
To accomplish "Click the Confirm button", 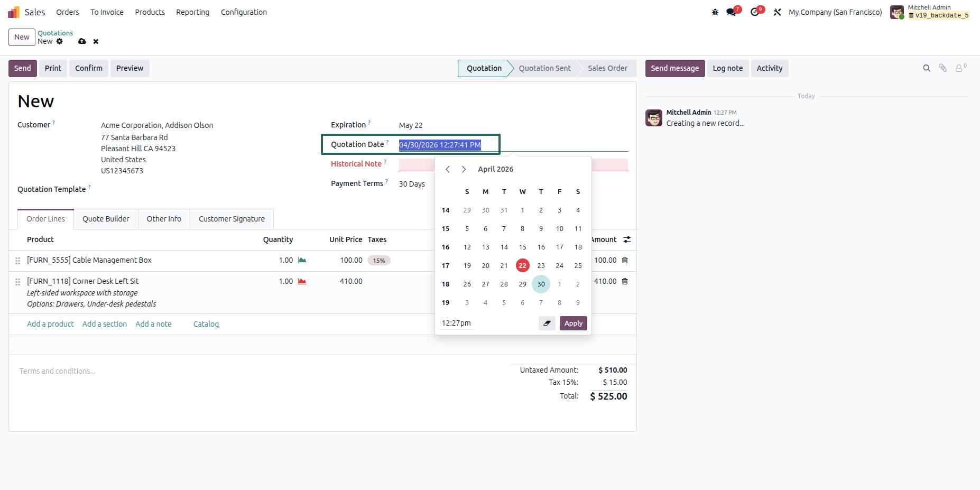I will point(89,68).
